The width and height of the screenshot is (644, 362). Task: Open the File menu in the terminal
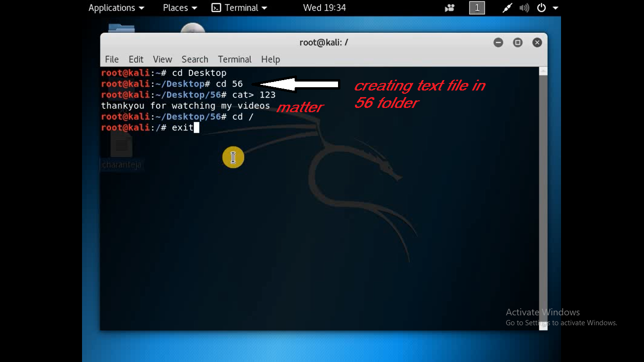coord(112,59)
